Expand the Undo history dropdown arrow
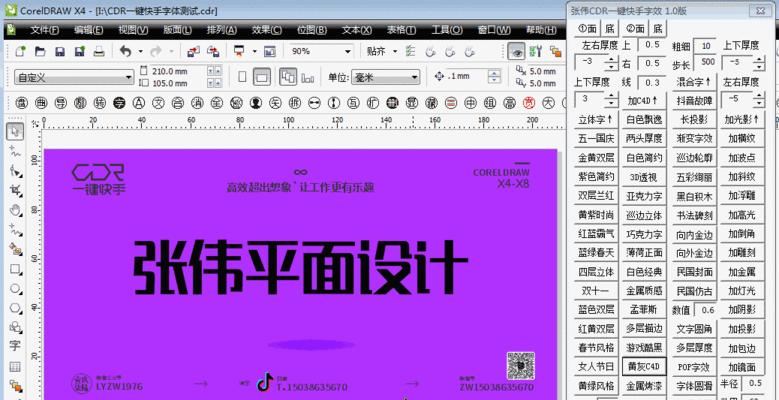Image resolution: width=779 pixels, height=400 pixels. pyautogui.click(x=141, y=51)
